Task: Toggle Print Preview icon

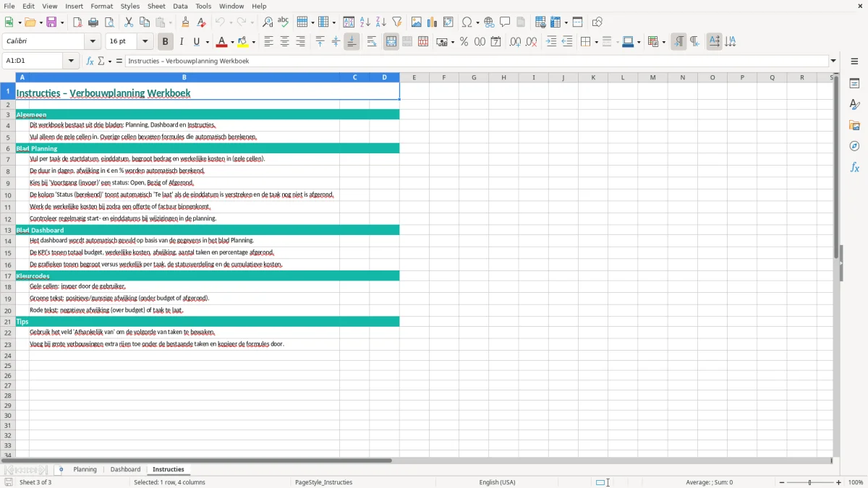Action: point(109,22)
